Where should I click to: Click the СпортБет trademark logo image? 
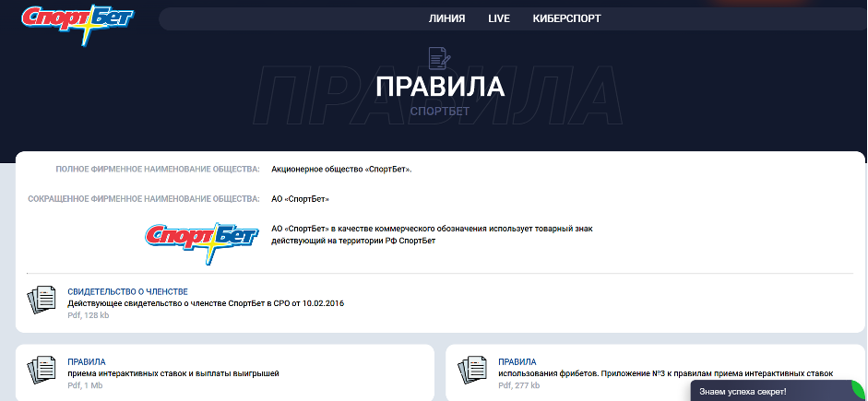click(x=201, y=242)
